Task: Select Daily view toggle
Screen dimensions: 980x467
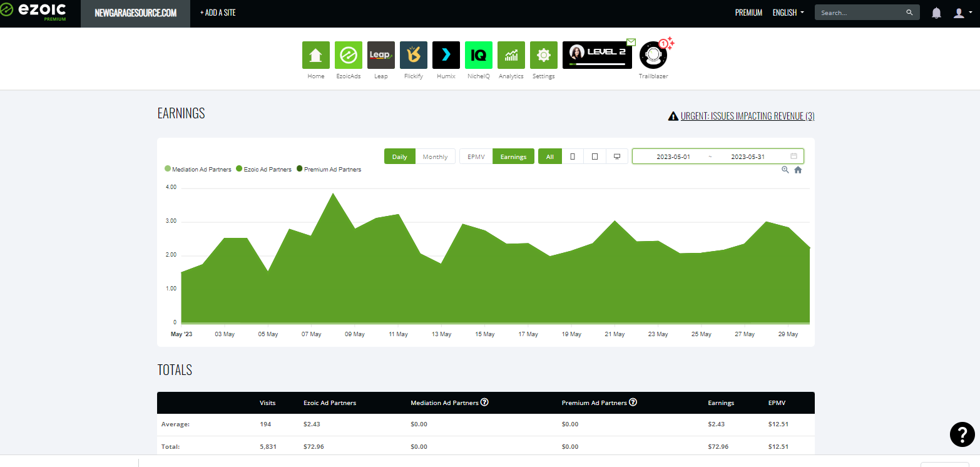Action: pos(400,157)
